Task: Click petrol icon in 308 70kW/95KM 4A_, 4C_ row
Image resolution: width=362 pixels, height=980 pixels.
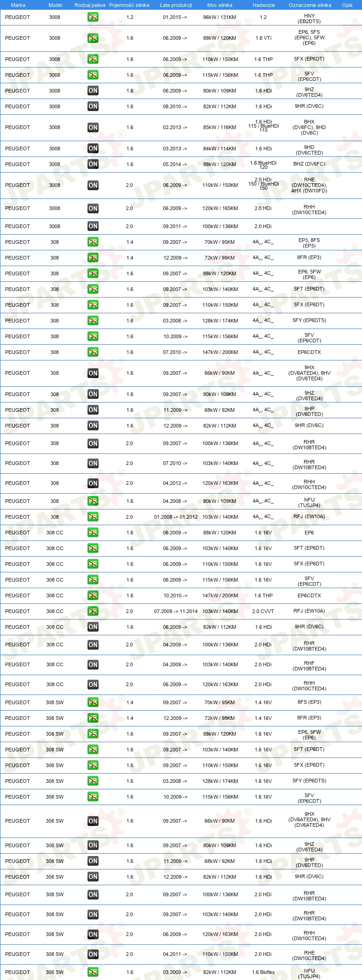Action: (93, 242)
